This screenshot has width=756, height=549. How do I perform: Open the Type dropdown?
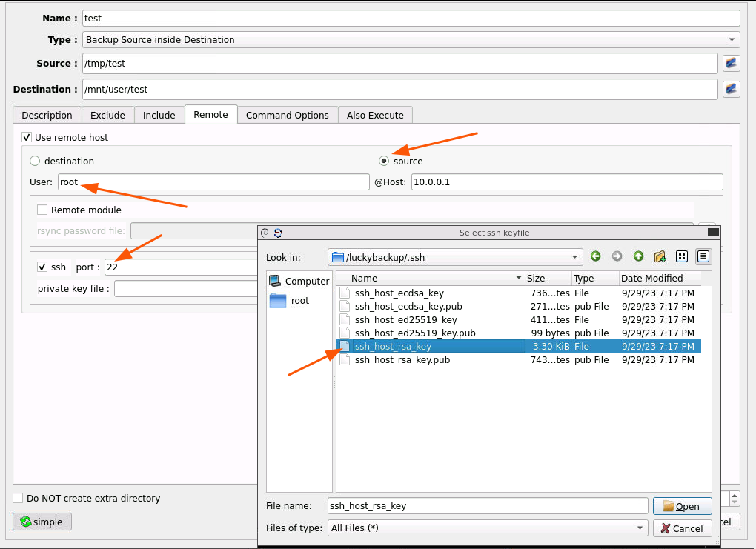pos(411,40)
